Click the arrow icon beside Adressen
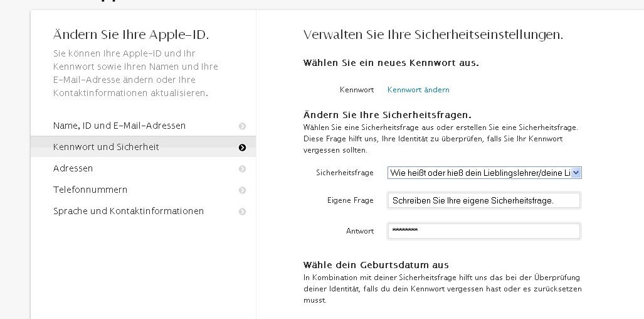Image resolution: width=644 pixels, height=319 pixels. click(x=242, y=169)
